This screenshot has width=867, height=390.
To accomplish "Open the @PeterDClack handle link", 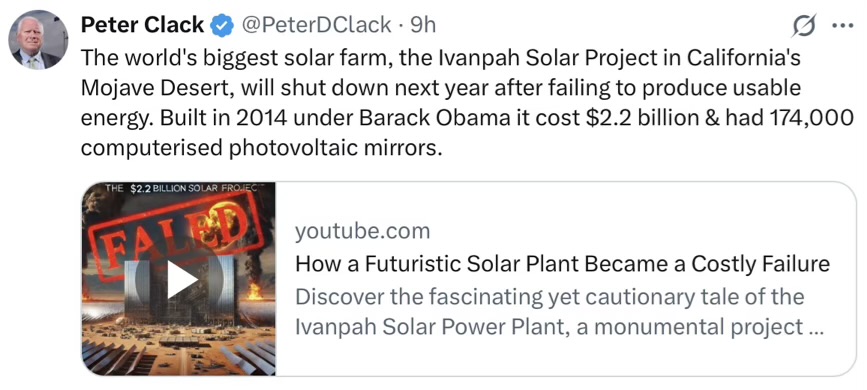I will (314, 25).
